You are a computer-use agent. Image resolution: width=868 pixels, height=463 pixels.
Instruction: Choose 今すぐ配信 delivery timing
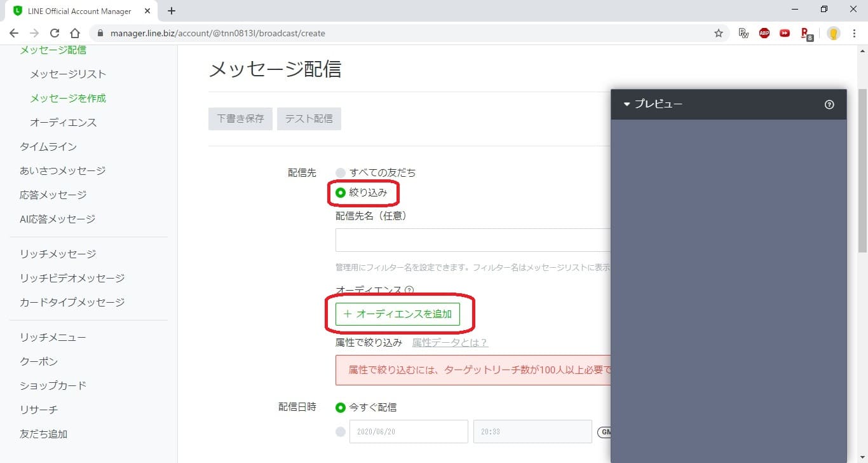(x=341, y=407)
